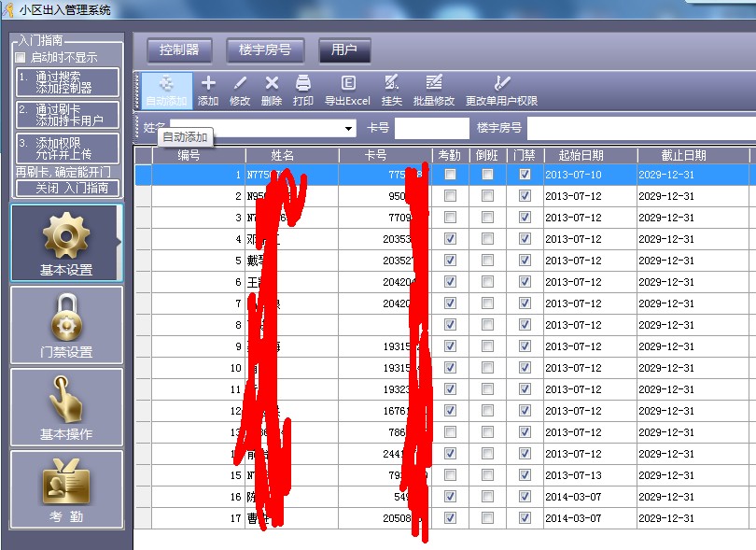The height and width of the screenshot is (550, 756).
Task: Uncheck 门禁 box in row 1
Action: click(525, 175)
